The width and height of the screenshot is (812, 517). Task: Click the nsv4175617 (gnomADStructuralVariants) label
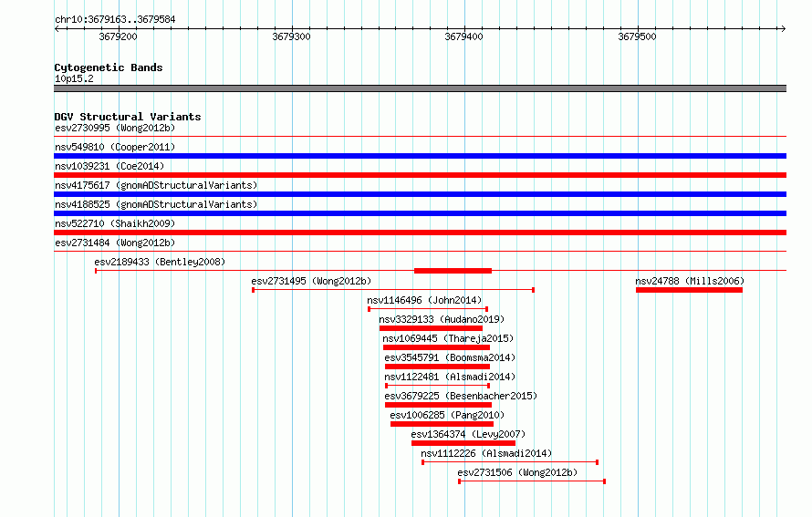(156, 185)
